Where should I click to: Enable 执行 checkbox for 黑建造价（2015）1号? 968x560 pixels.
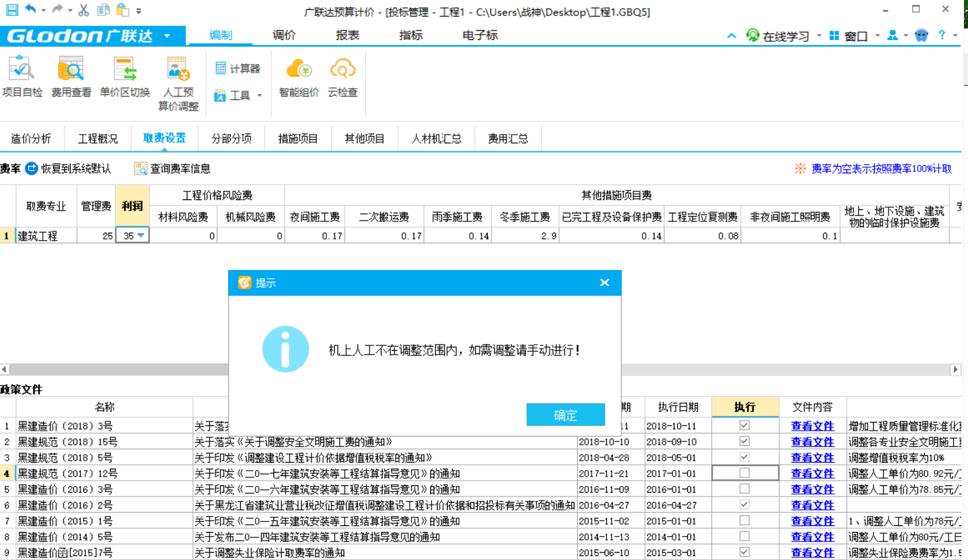(x=745, y=520)
